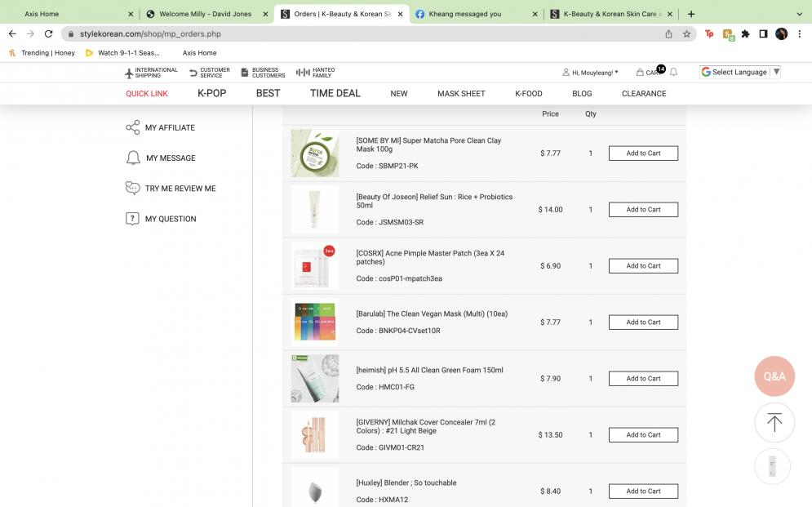Add the Super Matcha Clay Mask to cart
The width and height of the screenshot is (812, 507).
[643, 153]
